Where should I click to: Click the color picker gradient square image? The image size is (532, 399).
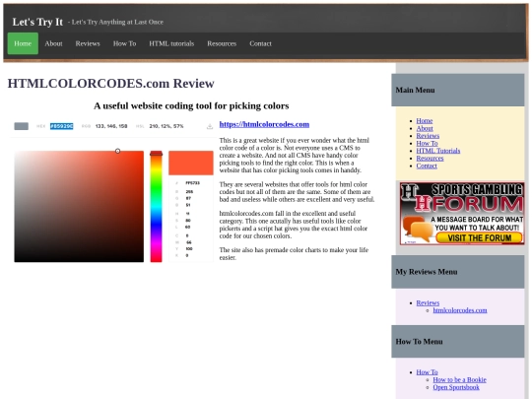point(79,207)
